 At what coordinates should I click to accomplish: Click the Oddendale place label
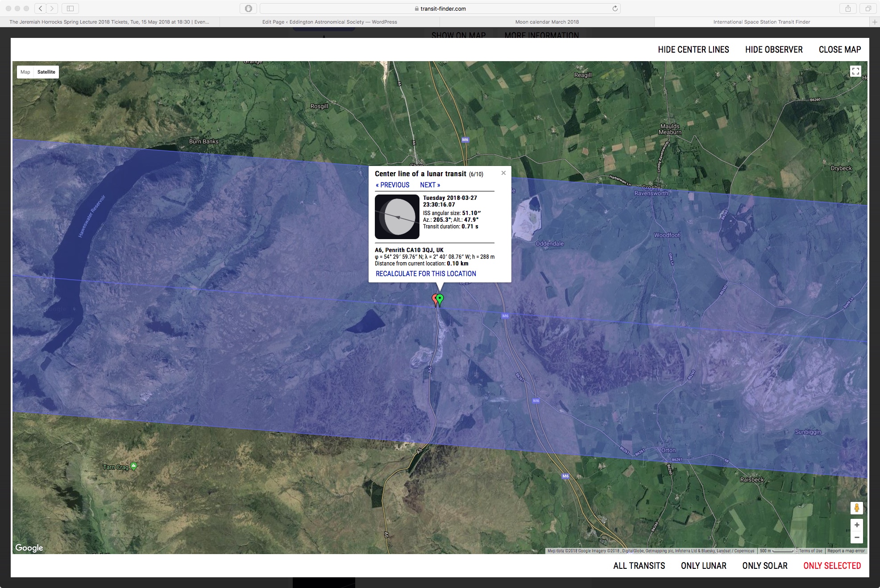[x=550, y=244]
